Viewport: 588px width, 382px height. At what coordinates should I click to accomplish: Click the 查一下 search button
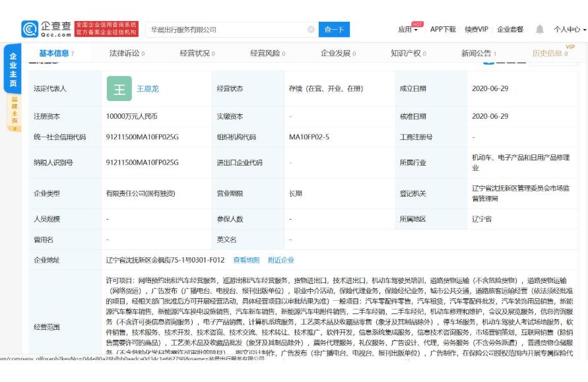coord(334,29)
